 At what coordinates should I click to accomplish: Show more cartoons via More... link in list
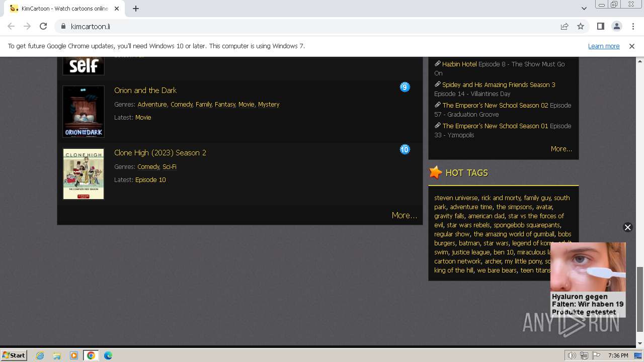[405, 215]
